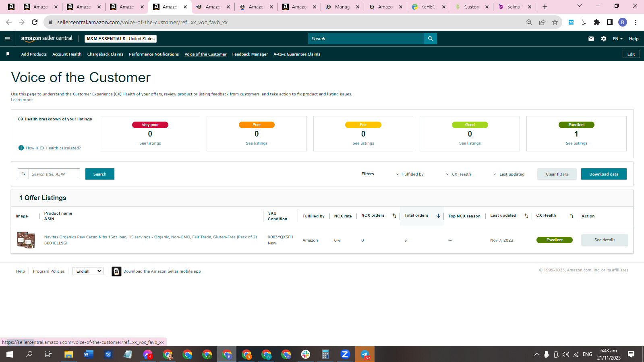This screenshot has height=362, width=644.
Task: Click the magnifier icon in title search box
Action: (x=23, y=174)
